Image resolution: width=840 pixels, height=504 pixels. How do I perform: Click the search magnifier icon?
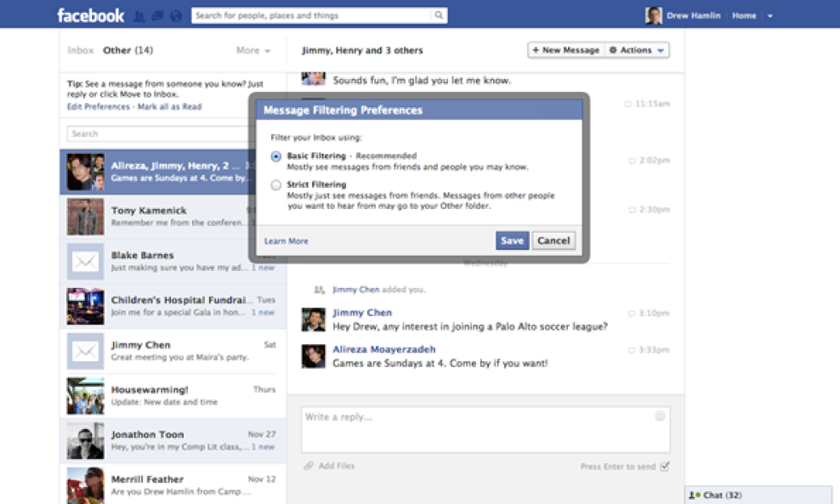pyautogui.click(x=437, y=14)
